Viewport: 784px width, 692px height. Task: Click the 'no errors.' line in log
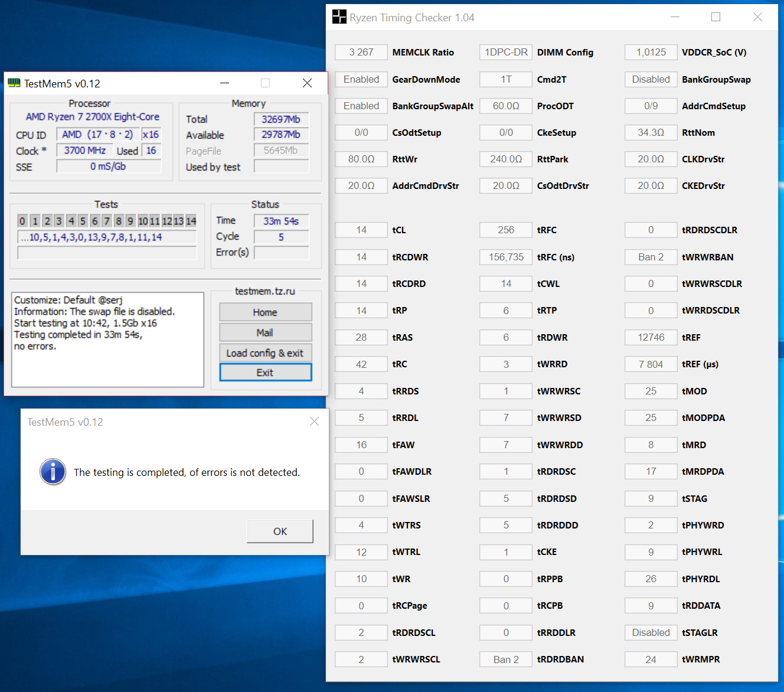tap(35, 347)
